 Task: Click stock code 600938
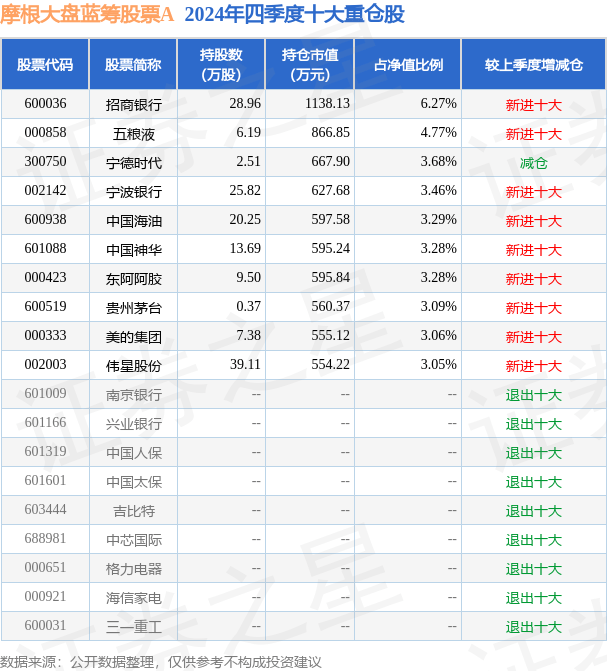pyautogui.click(x=45, y=220)
